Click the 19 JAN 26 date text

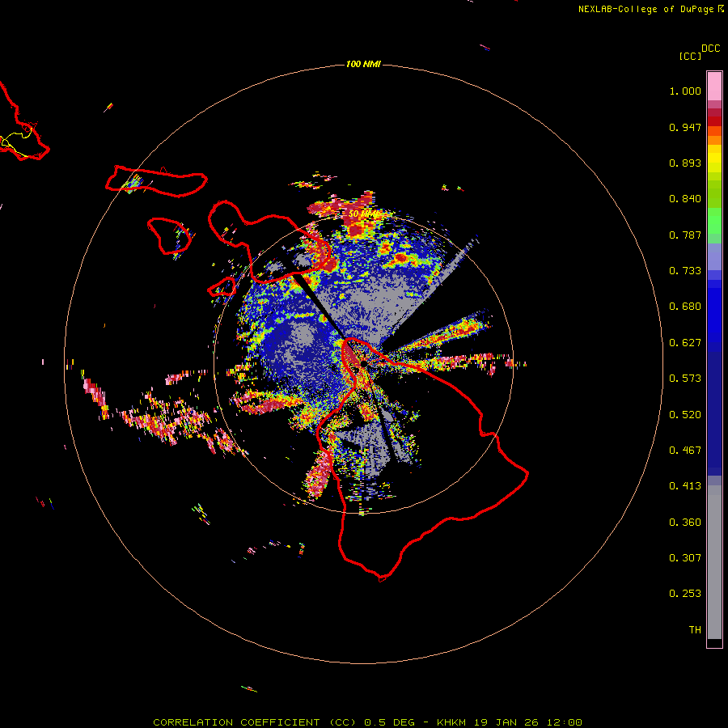[x=506, y=722]
